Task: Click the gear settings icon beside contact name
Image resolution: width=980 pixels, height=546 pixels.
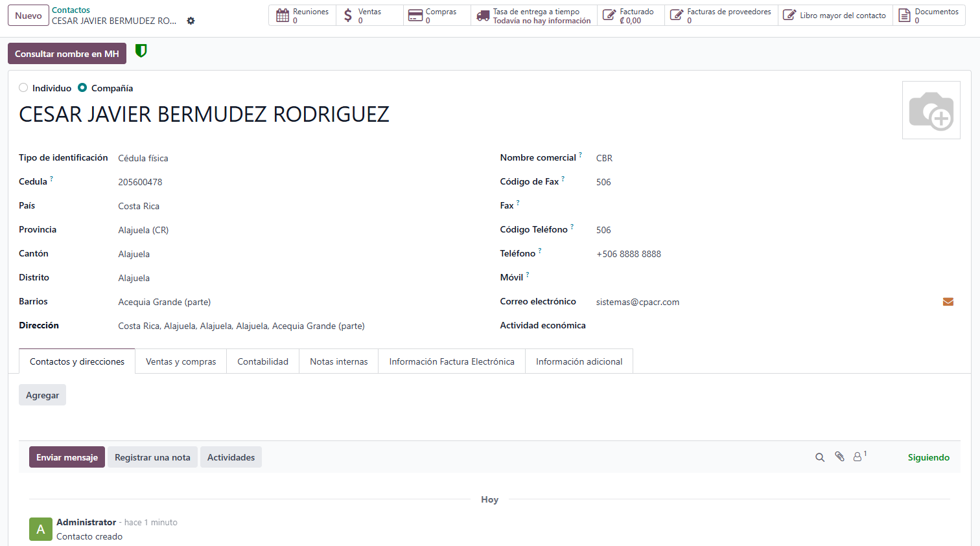Action: [x=191, y=21]
